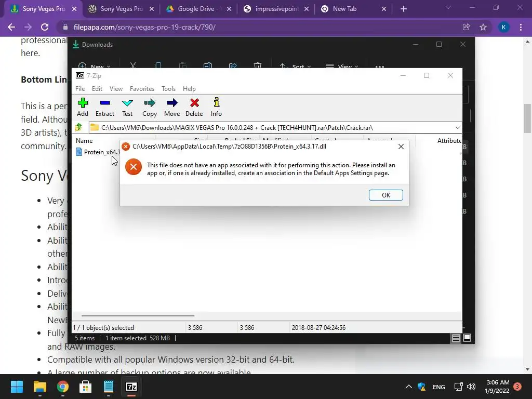Open the clock showing 3:06 AM

[497, 387]
